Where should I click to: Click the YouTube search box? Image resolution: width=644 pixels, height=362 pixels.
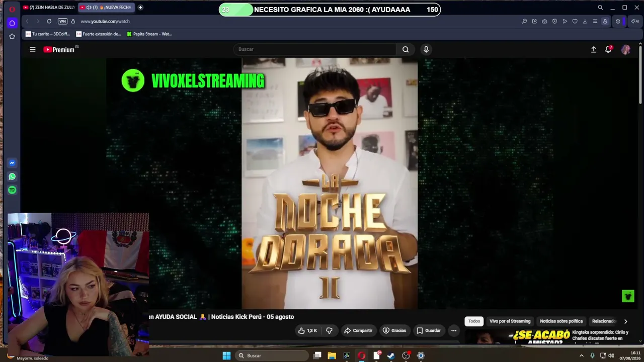[316, 49]
